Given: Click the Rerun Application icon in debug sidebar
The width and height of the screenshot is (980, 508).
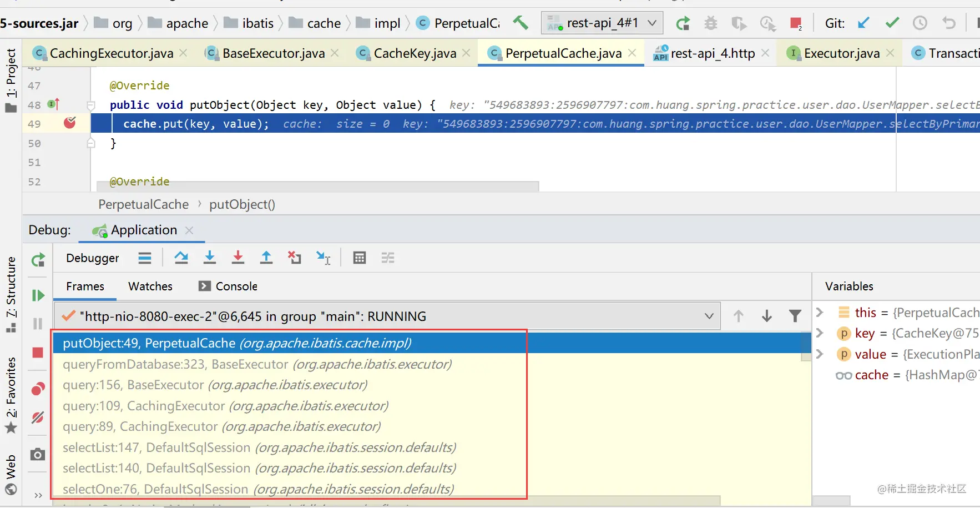Looking at the screenshot, I should (x=38, y=260).
